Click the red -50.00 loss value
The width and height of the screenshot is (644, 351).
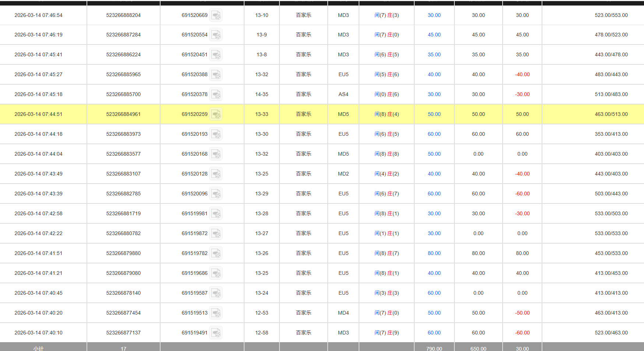coord(522,313)
